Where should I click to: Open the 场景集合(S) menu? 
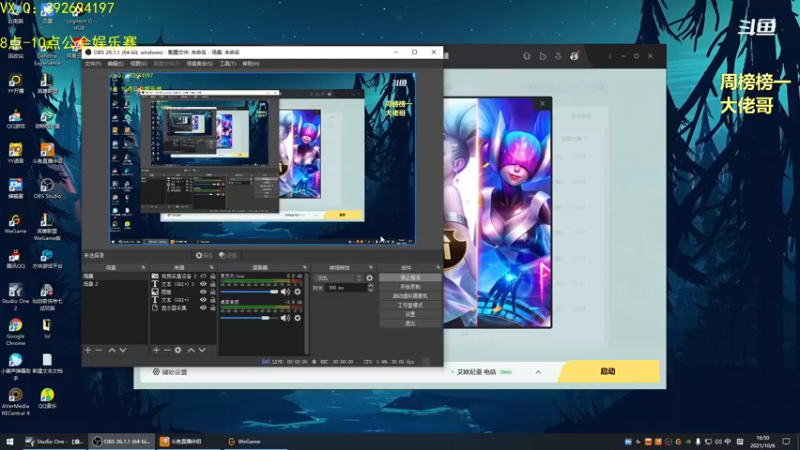click(x=199, y=64)
